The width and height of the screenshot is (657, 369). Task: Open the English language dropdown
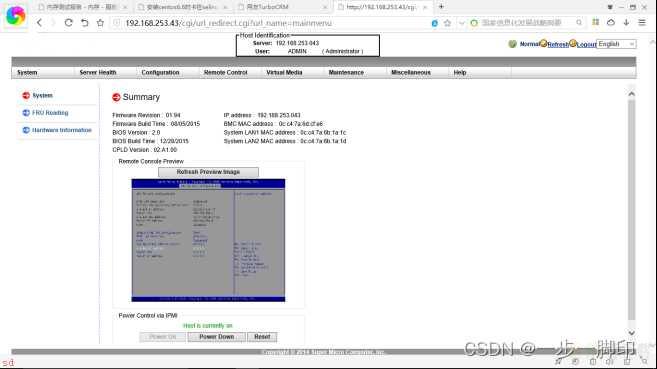pyautogui.click(x=616, y=44)
